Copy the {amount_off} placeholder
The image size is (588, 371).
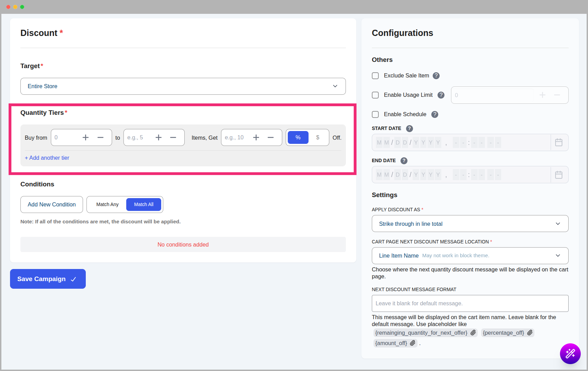tap(413, 343)
